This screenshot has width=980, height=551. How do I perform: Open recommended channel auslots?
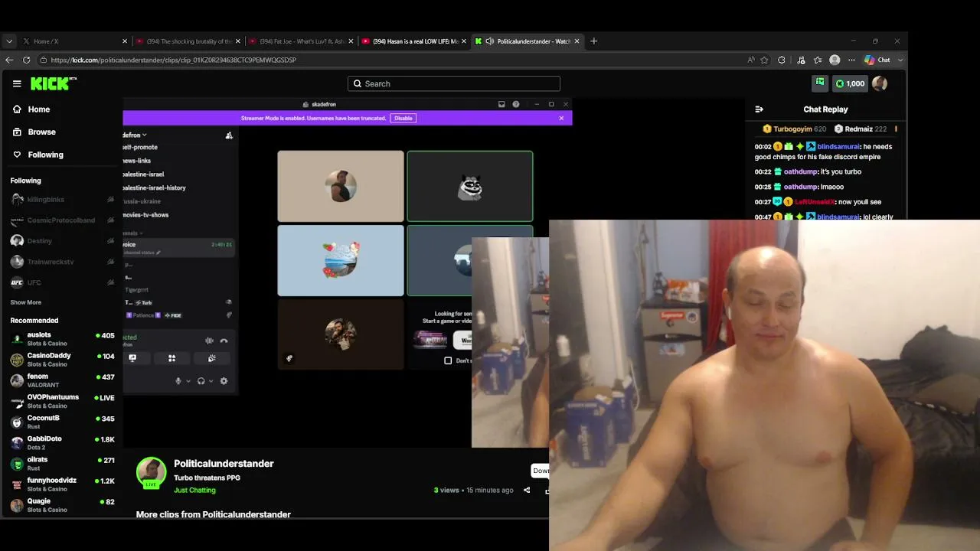(61, 339)
